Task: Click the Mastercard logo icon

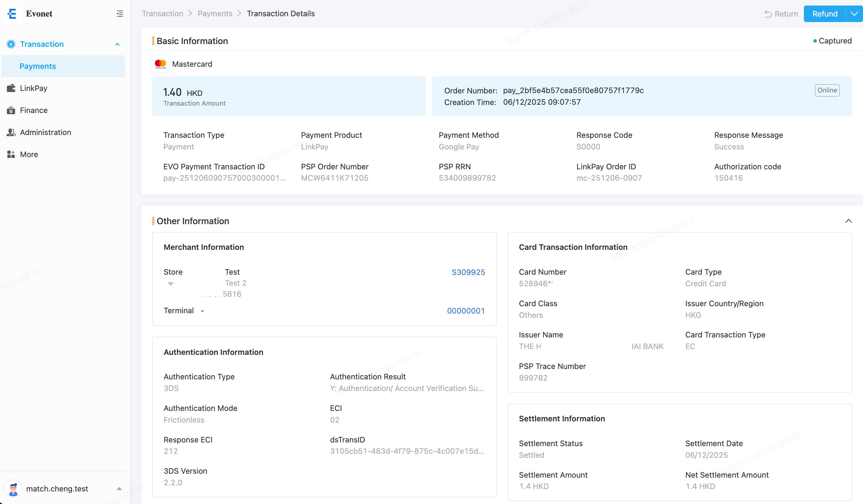Action: [x=160, y=64]
